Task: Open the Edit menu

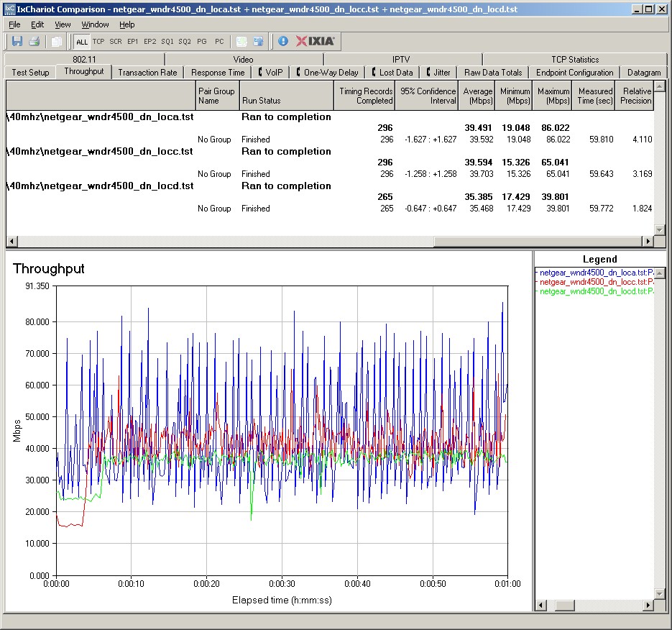Action: tap(37, 24)
